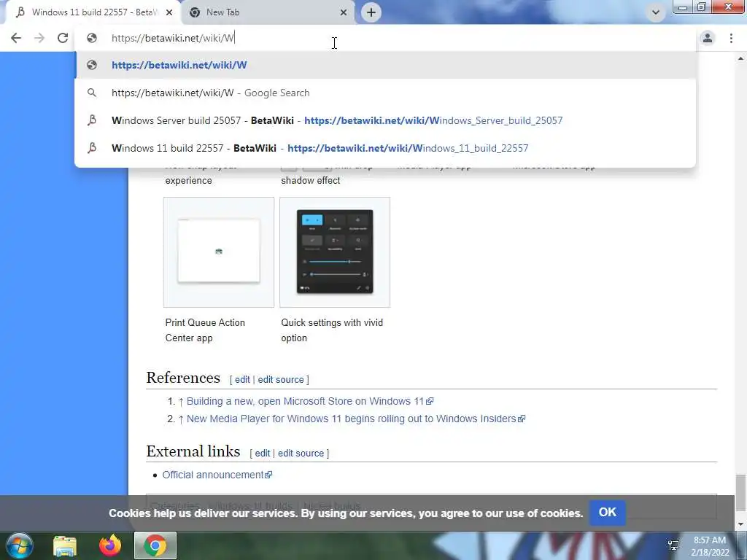The width and height of the screenshot is (747, 560).
Task: Select the https://betawiki.net/wiki/W suggestion
Action: (x=385, y=65)
